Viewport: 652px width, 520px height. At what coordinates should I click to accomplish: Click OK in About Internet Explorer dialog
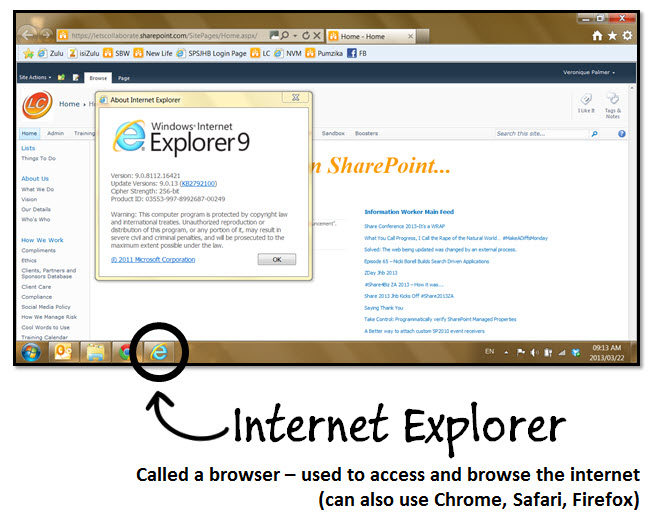277,259
